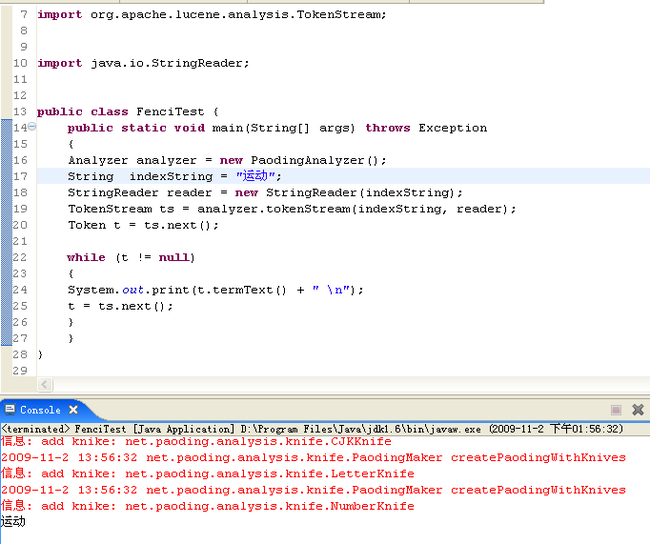Click console line mentioning LetterKnife
Viewport: 650px width, 544px height.
[208, 474]
